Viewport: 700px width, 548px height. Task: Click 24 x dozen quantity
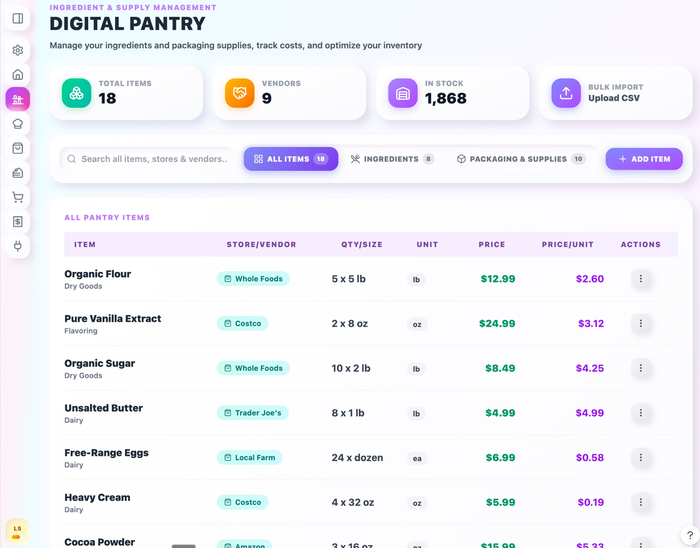[x=357, y=457]
